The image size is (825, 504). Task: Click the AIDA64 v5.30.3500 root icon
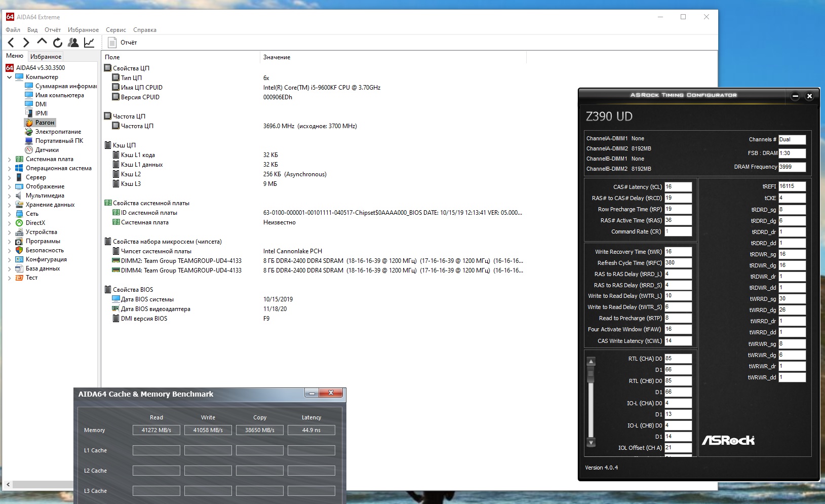click(10, 68)
